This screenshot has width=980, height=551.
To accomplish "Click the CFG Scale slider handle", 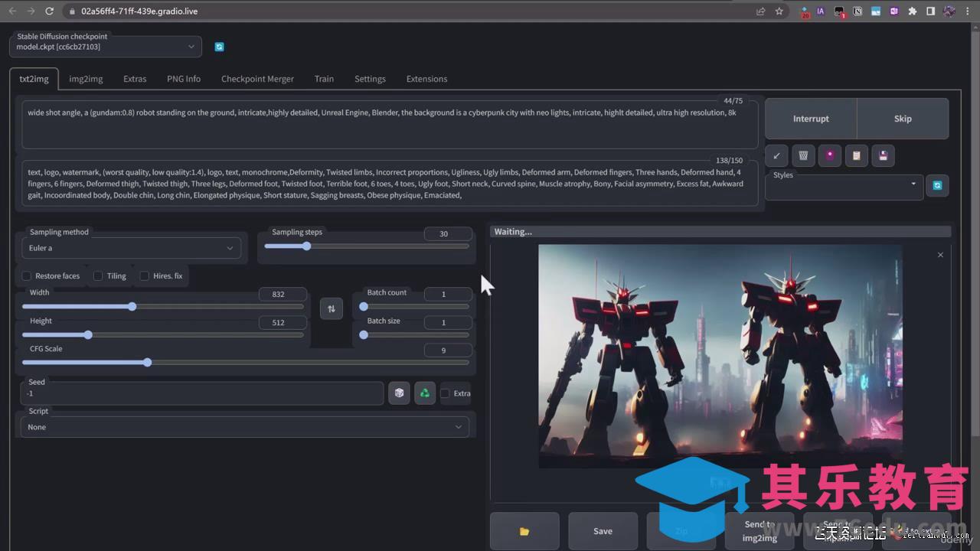I will (147, 363).
